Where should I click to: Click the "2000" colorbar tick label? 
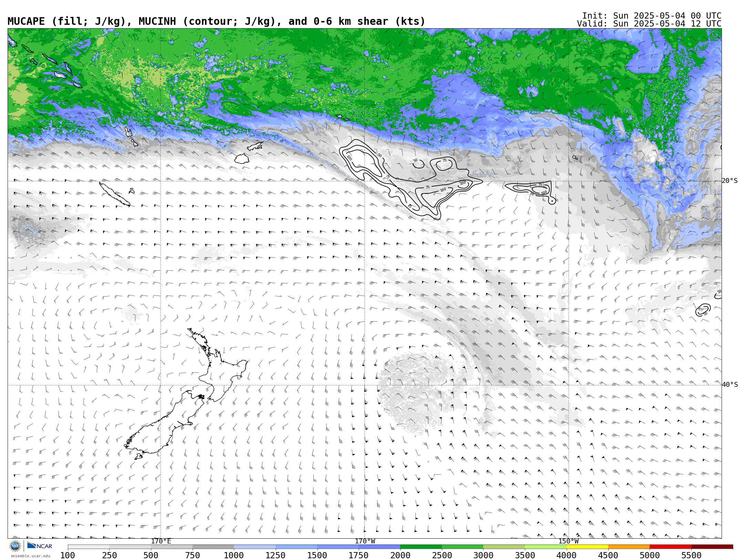click(400, 556)
